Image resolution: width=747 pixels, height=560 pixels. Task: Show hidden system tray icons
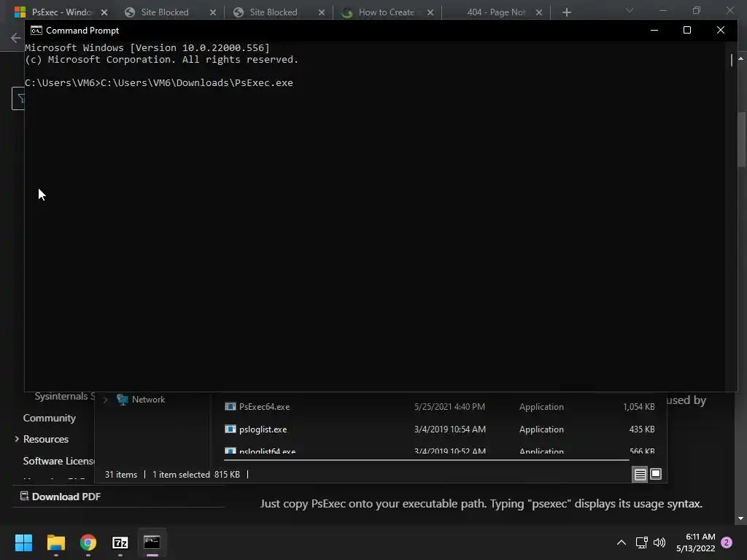(x=622, y=542)
